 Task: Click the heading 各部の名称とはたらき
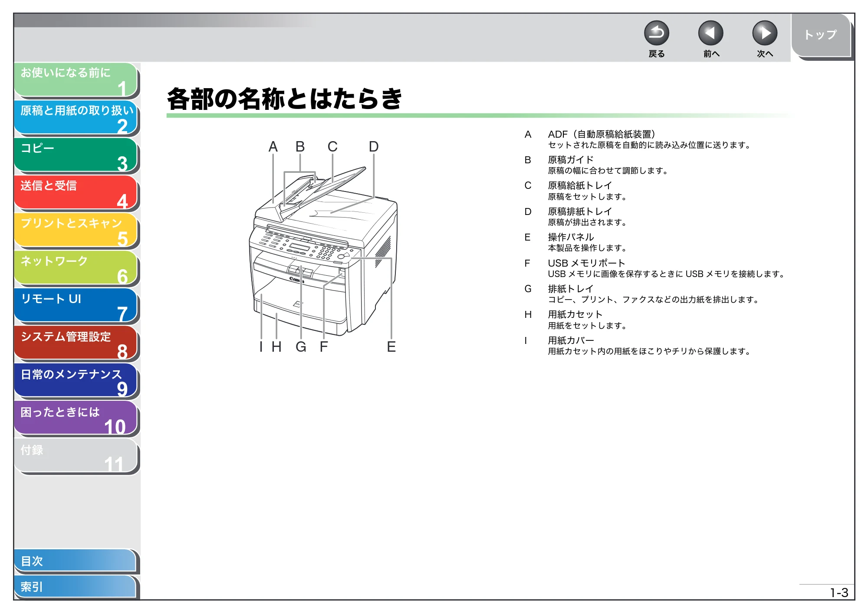285,99
